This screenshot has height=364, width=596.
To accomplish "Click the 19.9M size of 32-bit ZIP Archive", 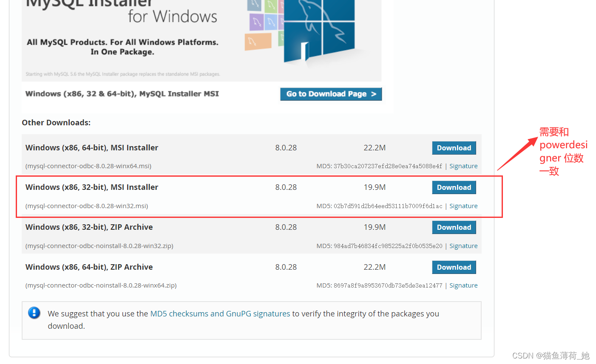I will 375,227.
